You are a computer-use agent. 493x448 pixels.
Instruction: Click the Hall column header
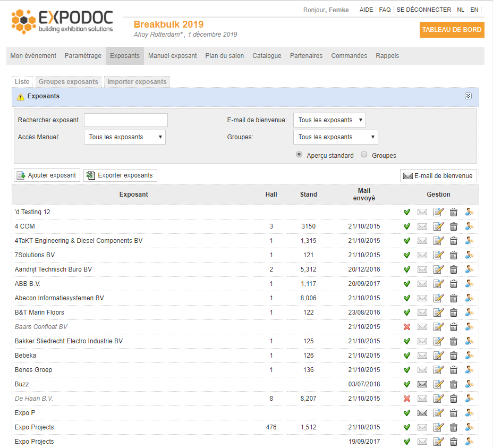(x=271, y=195)
